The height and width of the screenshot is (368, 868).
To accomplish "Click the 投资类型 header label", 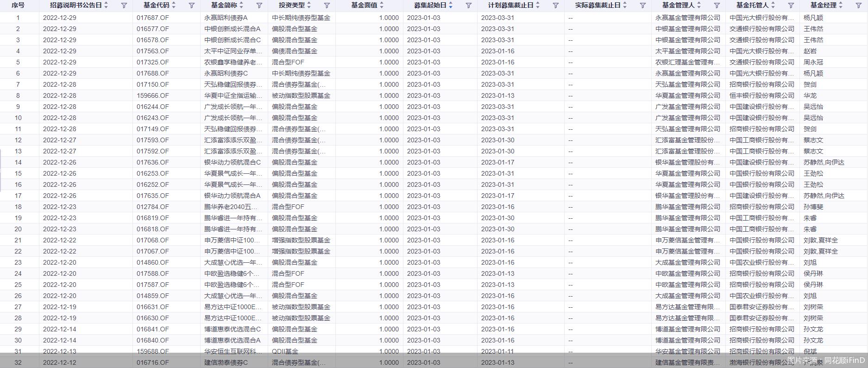I will pyautogui.click(x=292, y=6).
